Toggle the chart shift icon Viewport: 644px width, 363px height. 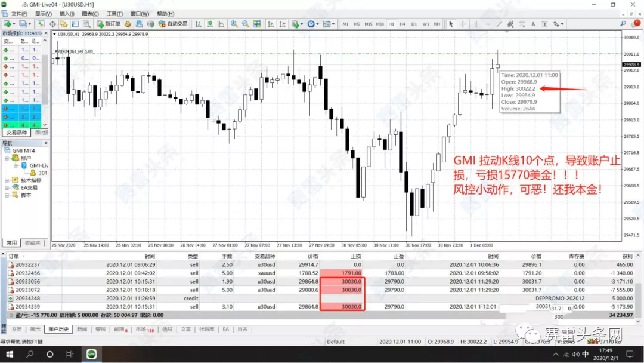282,24
